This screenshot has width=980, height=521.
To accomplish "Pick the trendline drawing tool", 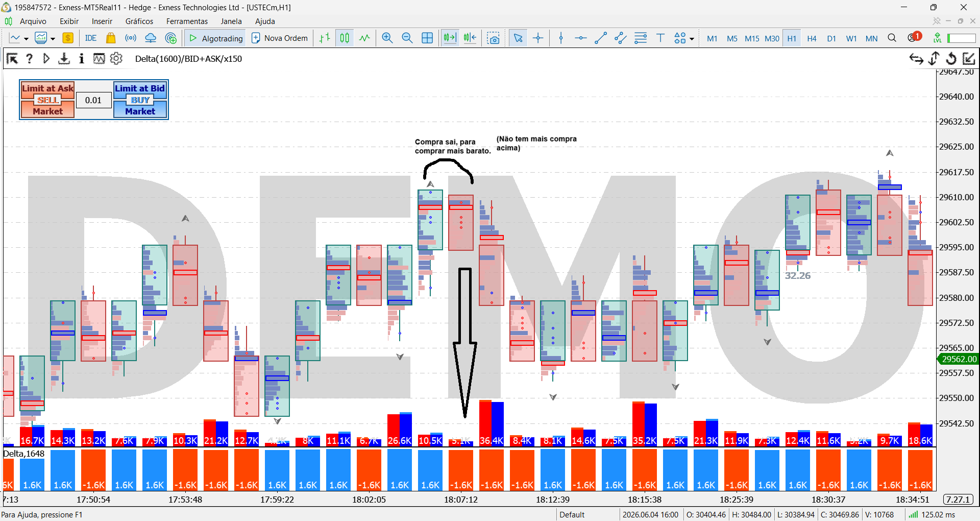I will pos(601,38).
